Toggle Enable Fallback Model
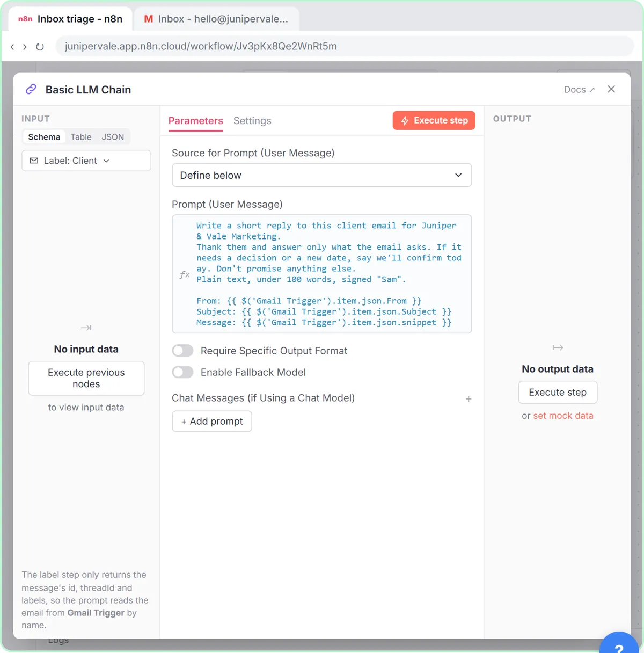644x653 pixels. pyautogui.click(x=183, y=372)
